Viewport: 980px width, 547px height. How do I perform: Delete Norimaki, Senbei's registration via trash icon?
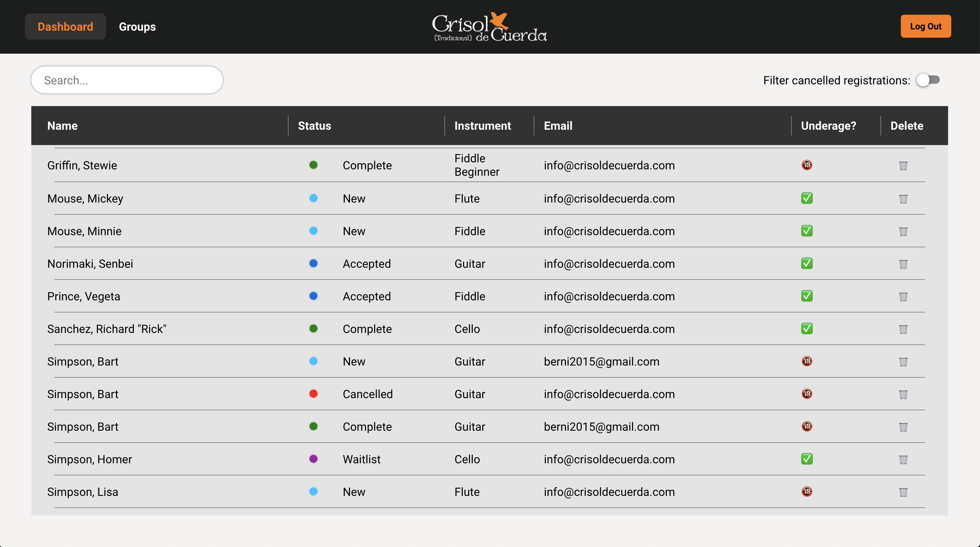tap(903, 264)
